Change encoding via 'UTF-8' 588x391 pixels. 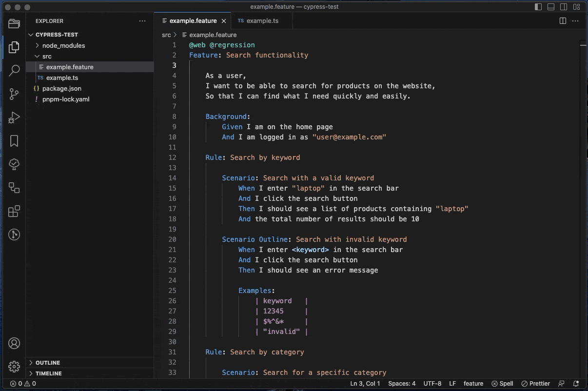(432, 384)
